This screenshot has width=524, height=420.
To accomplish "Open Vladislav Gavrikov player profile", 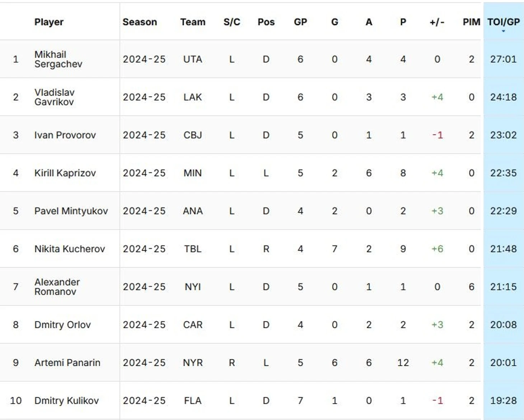I will click(54, 97).
